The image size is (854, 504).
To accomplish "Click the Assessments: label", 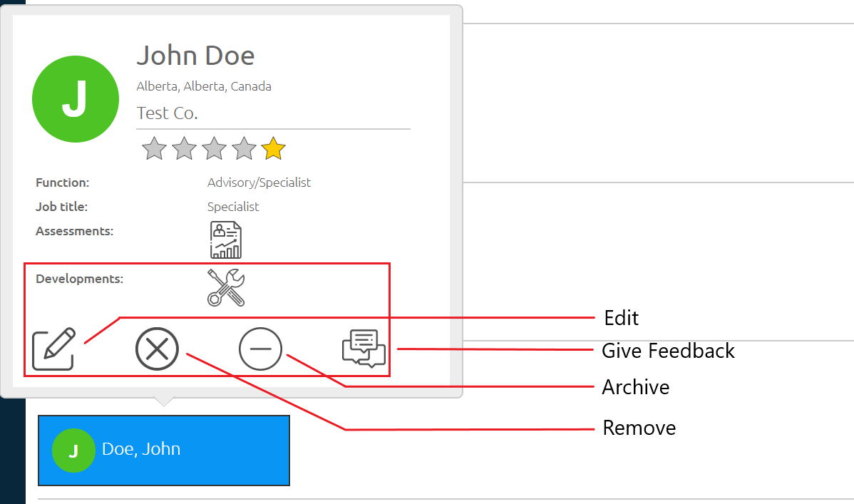I will 75,231.
